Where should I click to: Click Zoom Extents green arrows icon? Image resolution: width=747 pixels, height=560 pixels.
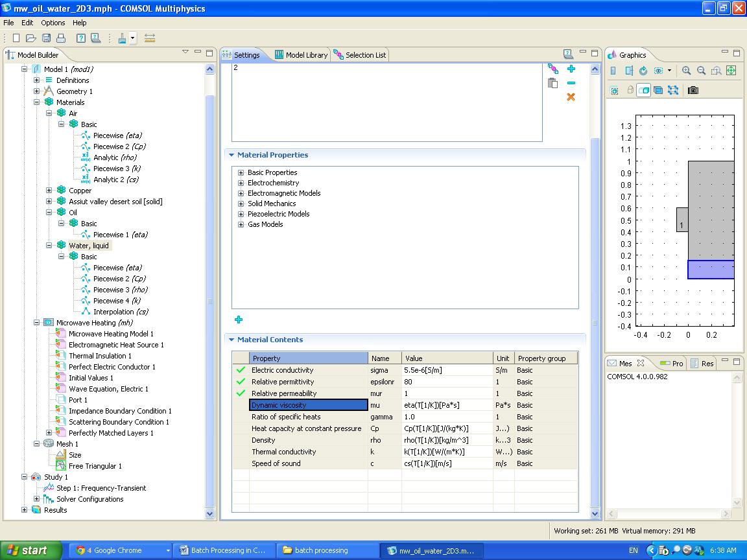731,71
